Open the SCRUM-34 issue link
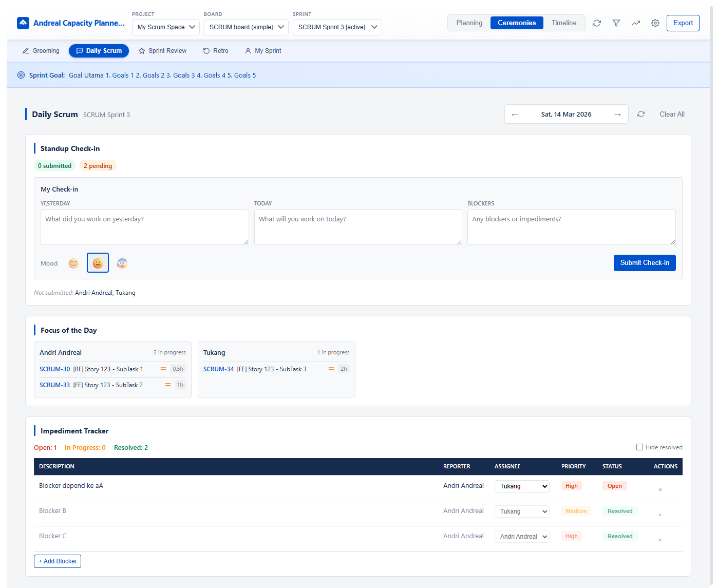The height and width of the screenshot is (588, 717). pos(218,369)
